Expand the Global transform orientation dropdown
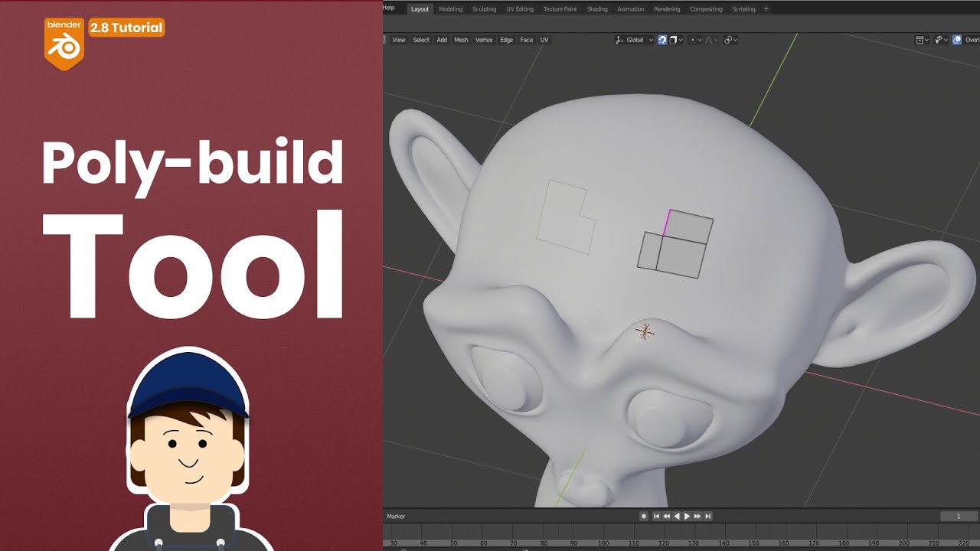This screenshot has width=980, height=551. coord(635,40)
